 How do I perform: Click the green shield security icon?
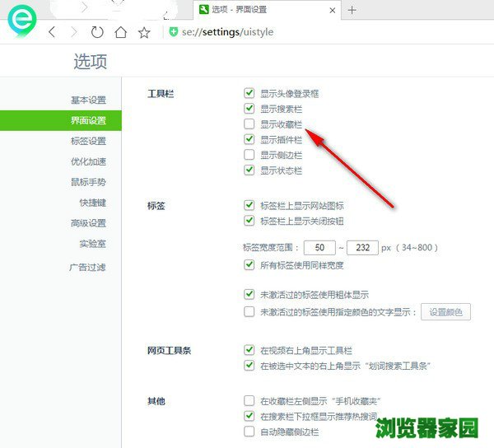(173, 32)
